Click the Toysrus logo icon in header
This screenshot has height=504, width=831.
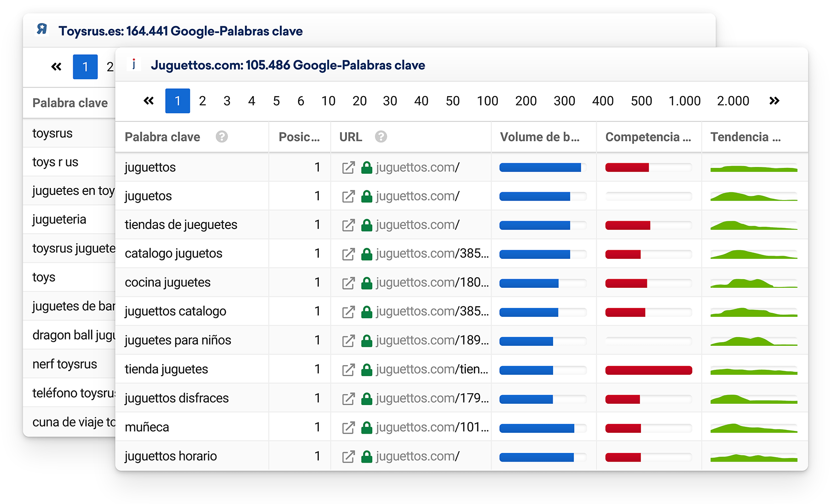(x=42, y=29)
